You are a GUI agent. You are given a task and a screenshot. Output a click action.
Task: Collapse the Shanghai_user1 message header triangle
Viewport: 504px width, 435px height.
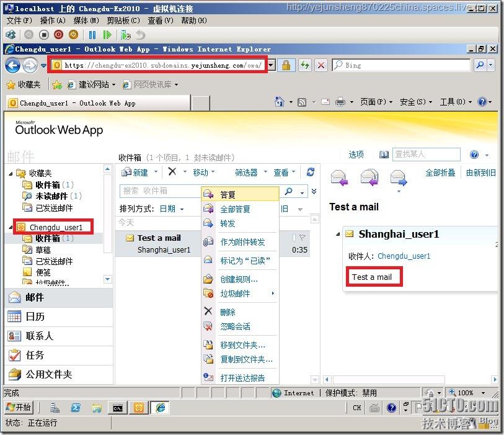pos(338,234)
